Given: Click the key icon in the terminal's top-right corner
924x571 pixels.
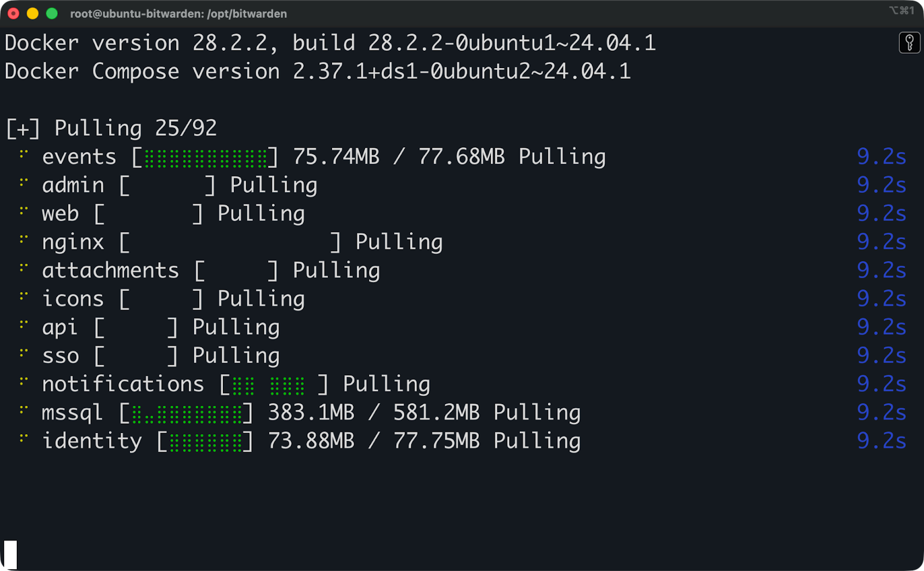Looking at the screenshot, I should coord(910,42).
